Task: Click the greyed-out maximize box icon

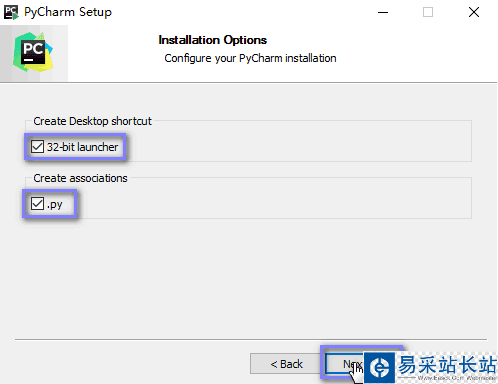Action: point(428,13)
